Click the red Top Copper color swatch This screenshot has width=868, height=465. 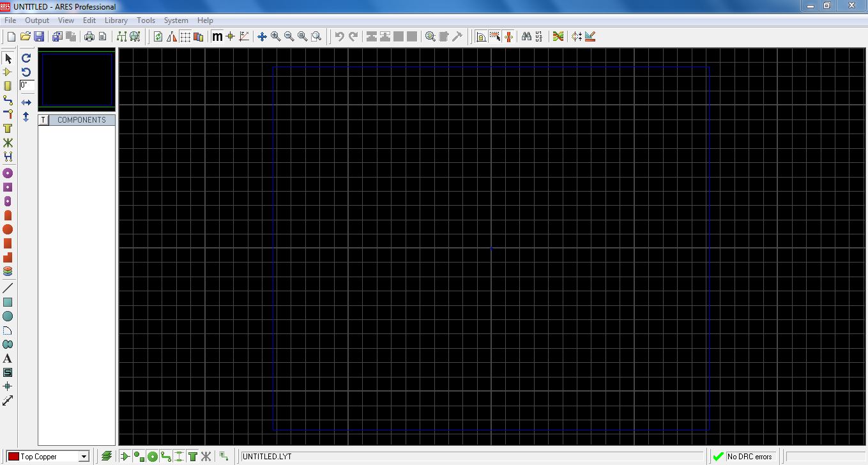[x=13, y=457]
